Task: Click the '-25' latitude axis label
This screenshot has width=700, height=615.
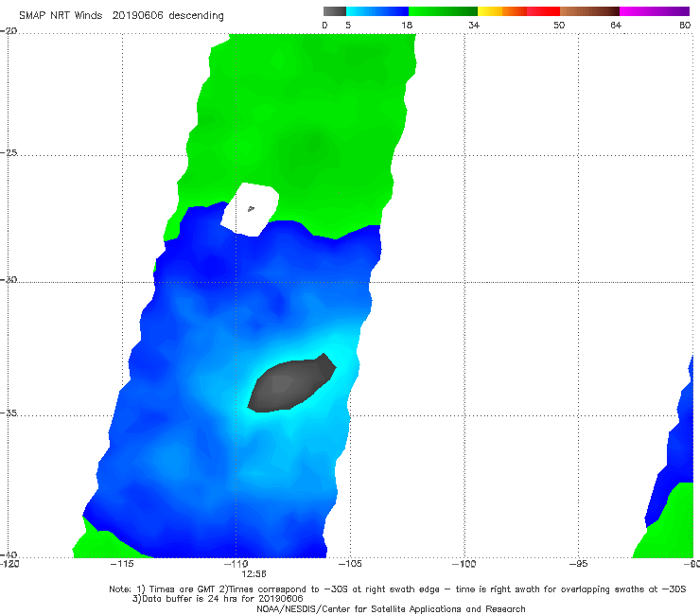Action: click(x=9, y=152)
